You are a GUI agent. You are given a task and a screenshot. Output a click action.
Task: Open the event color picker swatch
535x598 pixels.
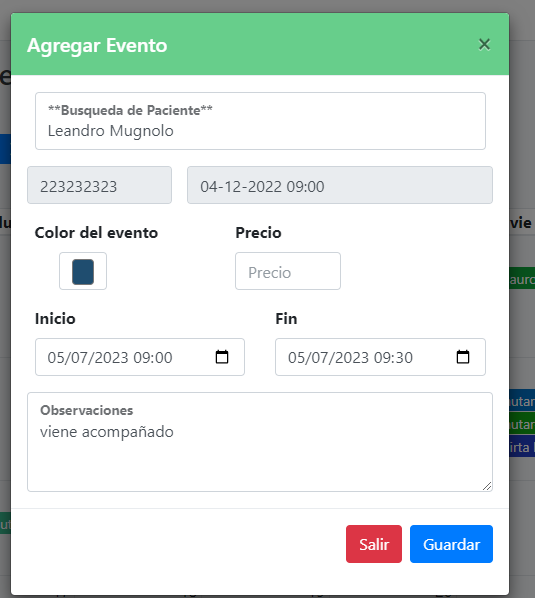83,271
